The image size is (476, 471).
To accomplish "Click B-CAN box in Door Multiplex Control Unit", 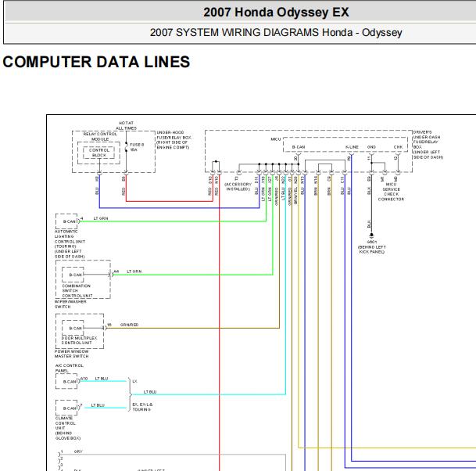I will (73, 328).
